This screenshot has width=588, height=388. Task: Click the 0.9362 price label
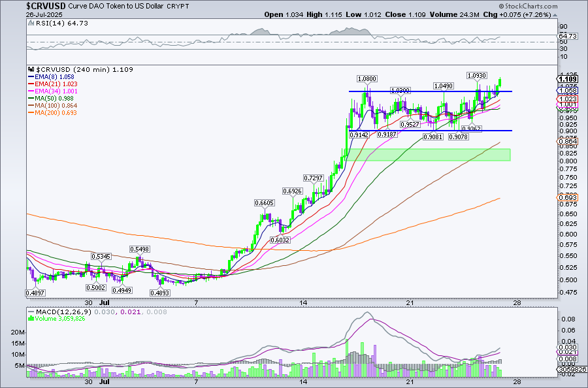pos(471,129)
